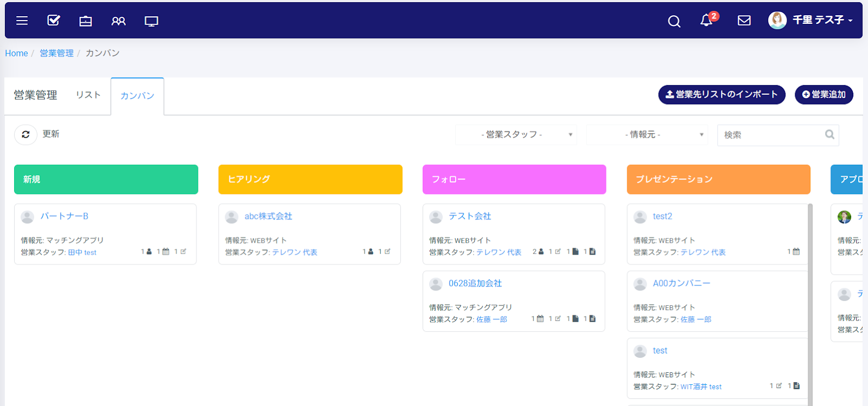Click the orange プレゼンテーション column header

click(719, 179)
